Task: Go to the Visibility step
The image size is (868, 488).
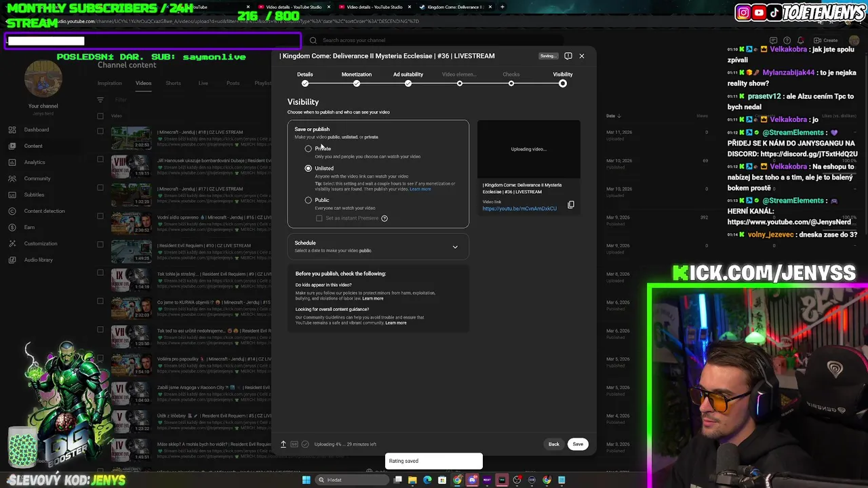Action: click(x=563, y=79)
